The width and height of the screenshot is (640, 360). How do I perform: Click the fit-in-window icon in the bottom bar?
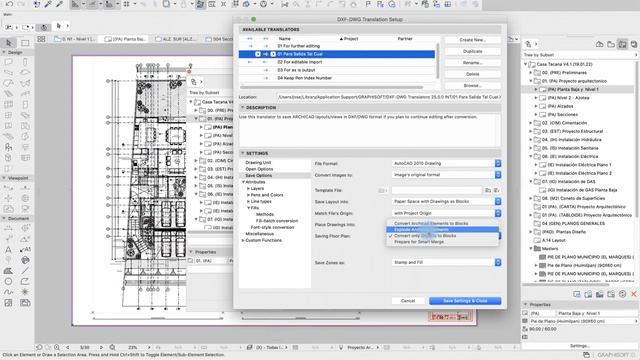point(112,347)
